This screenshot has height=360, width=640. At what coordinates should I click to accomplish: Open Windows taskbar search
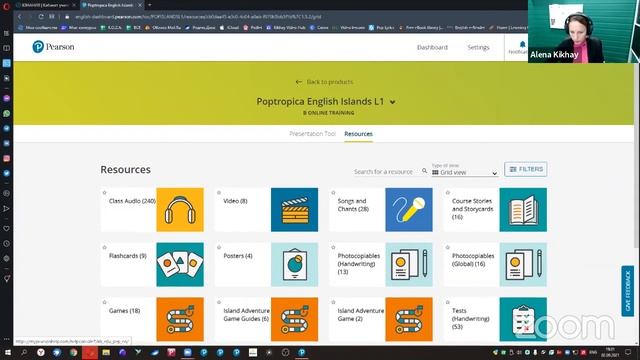point(24,352)
